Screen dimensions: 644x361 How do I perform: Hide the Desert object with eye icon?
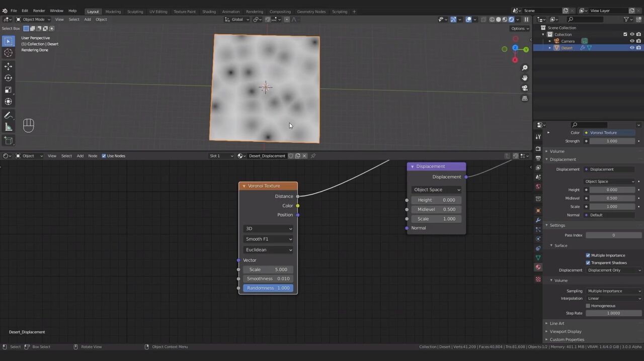tap(632, 48)
